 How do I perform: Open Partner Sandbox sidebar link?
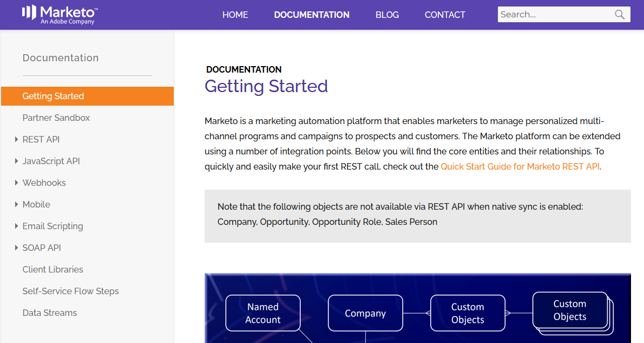coord(56,118)
